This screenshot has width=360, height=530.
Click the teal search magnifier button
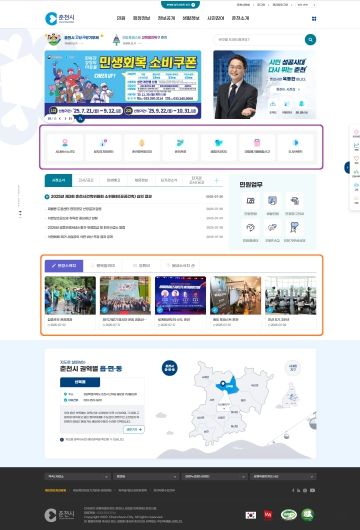(310, 40)
